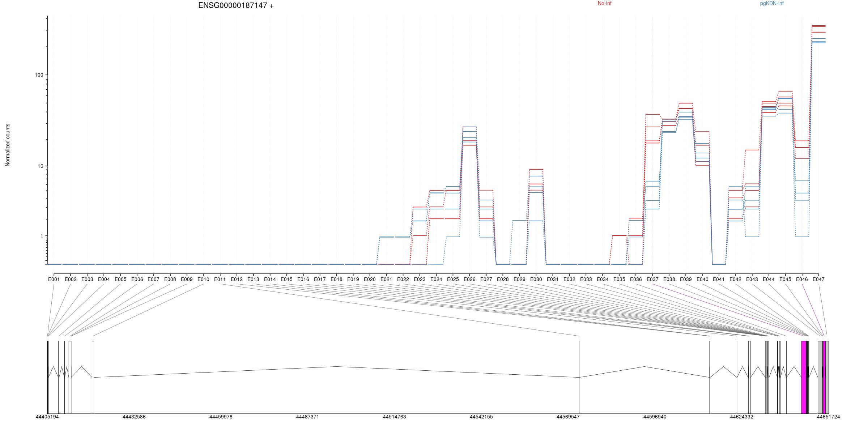Click exon label E011 on the axis
Screen dimensions: 868x434
(x=220, y=280)
